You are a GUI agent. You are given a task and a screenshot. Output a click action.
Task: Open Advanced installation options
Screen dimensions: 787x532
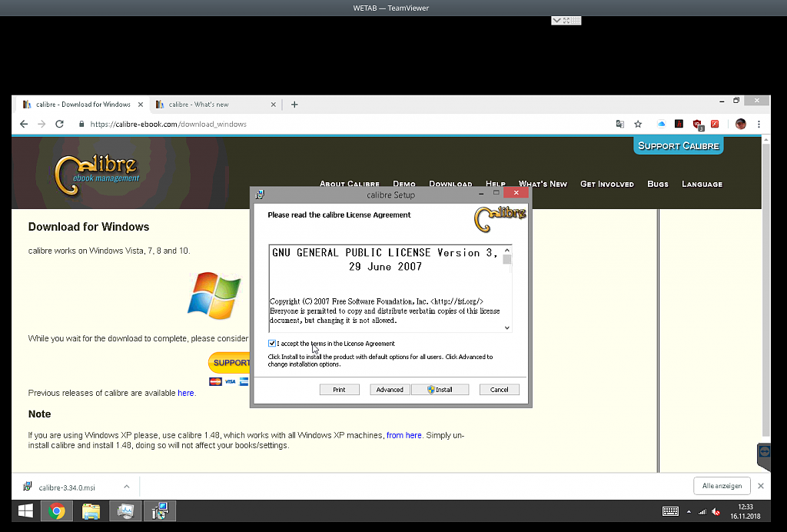click(x=390, y=390)
